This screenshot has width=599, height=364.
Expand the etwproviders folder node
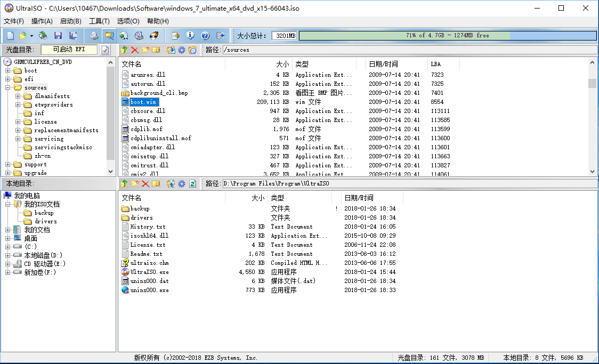click(x=18, y=104)
